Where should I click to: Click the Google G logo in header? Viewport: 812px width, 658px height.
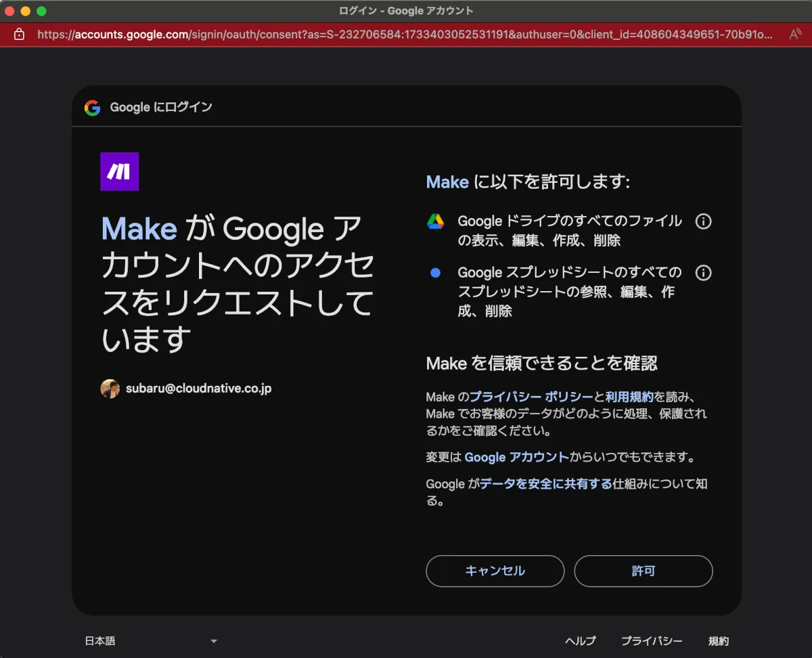tap(93, 108)
